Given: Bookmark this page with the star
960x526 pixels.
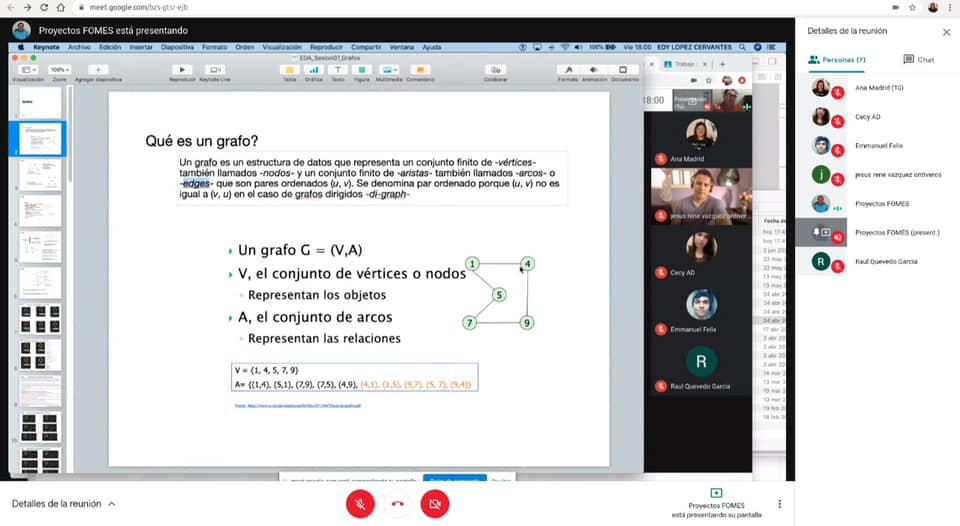Looking at the screenshot, I should (912, 7).
